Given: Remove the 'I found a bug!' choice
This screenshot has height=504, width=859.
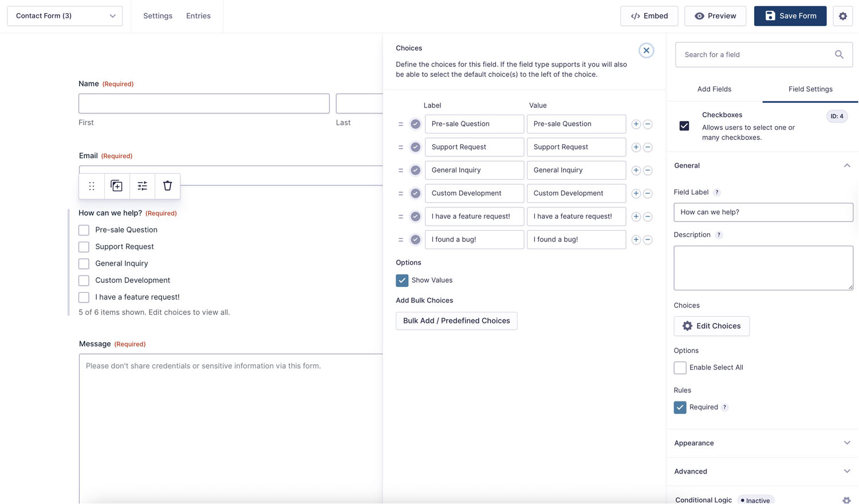Looking at the screenshot, I should pyautogui.click(x=648, y=240).
